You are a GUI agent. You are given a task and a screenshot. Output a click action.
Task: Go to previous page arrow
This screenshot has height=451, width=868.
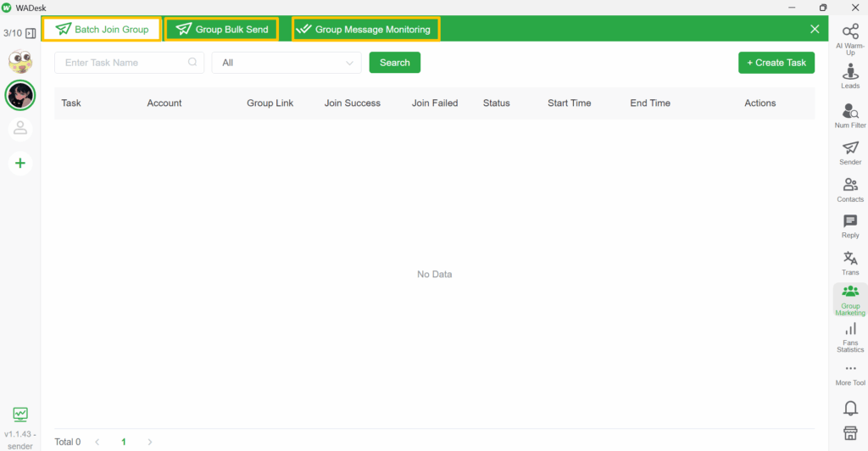(97, 442)
